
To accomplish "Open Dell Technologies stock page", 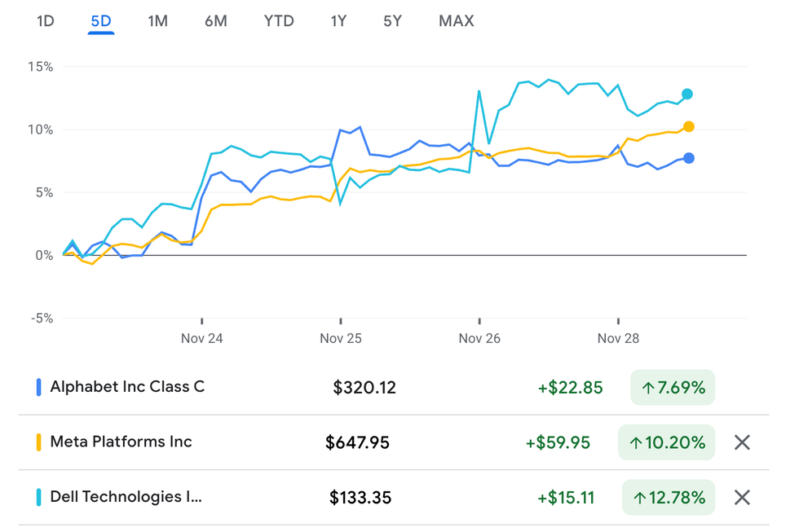I will (126, 497).
